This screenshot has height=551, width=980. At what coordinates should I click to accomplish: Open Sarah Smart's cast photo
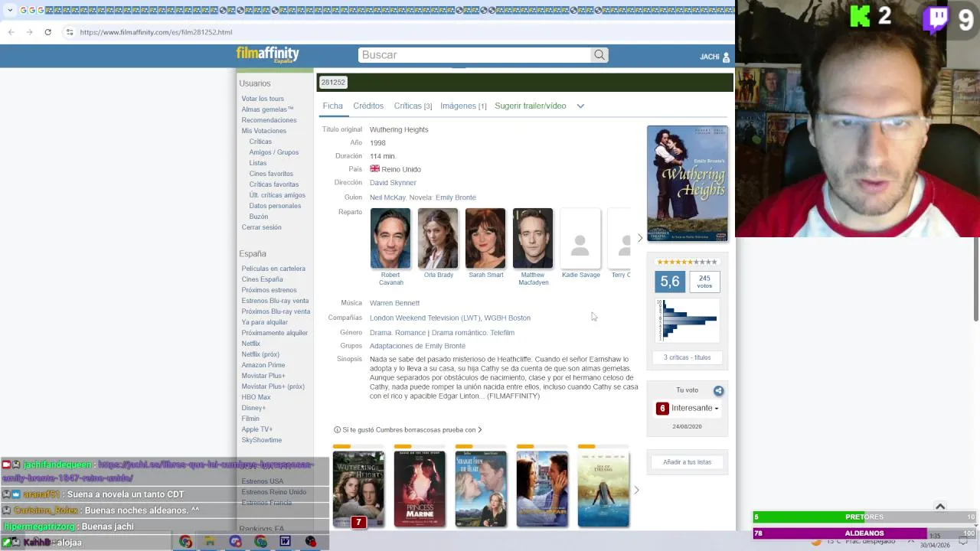click(x=485, y=239)
